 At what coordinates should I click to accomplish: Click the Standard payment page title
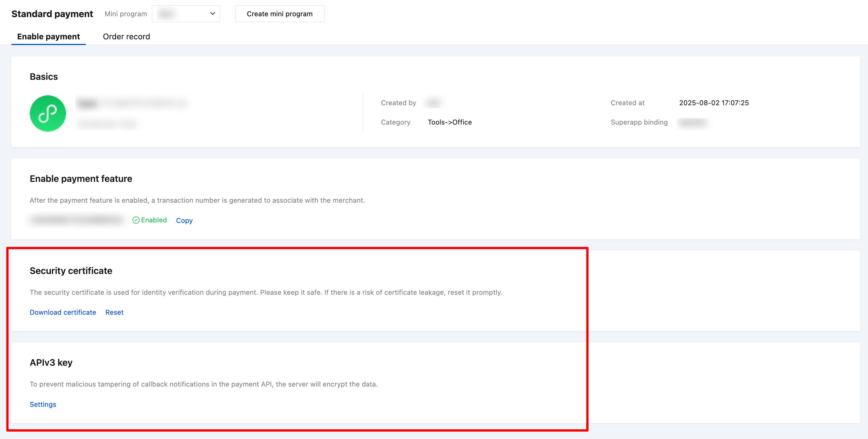52,14
